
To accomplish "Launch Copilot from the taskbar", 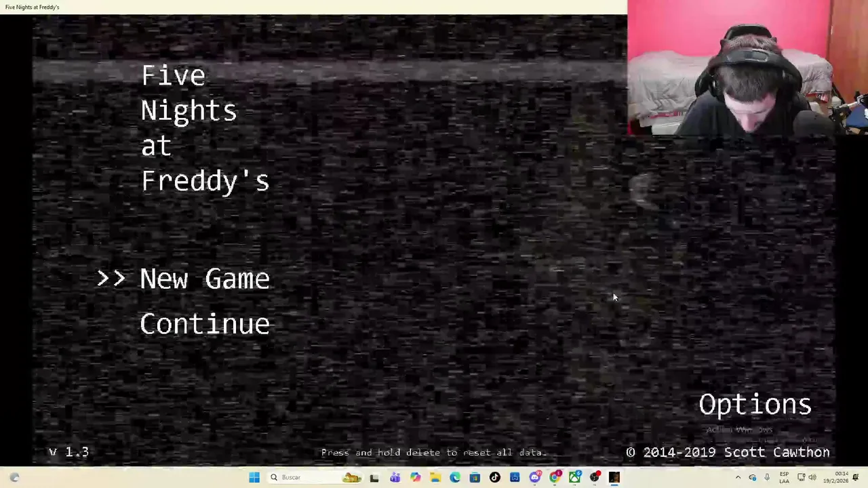I will tap(415, 477).
